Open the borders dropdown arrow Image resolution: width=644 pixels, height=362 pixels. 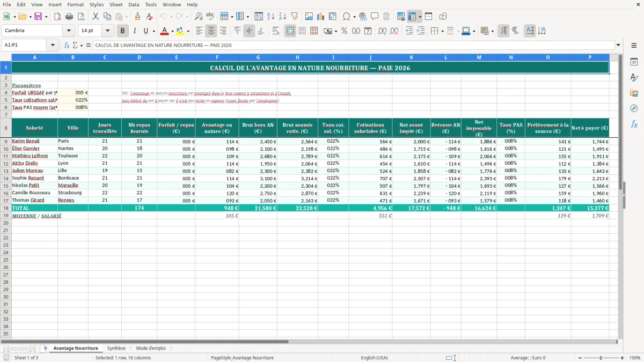(442, 31)
